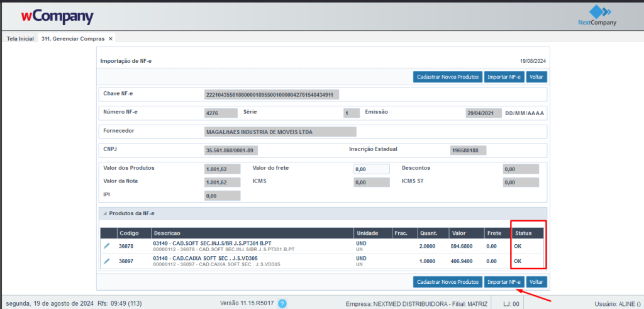644x309 pixels.
Task: Click the Usuário: ALINE status entry
Action: 618,304
